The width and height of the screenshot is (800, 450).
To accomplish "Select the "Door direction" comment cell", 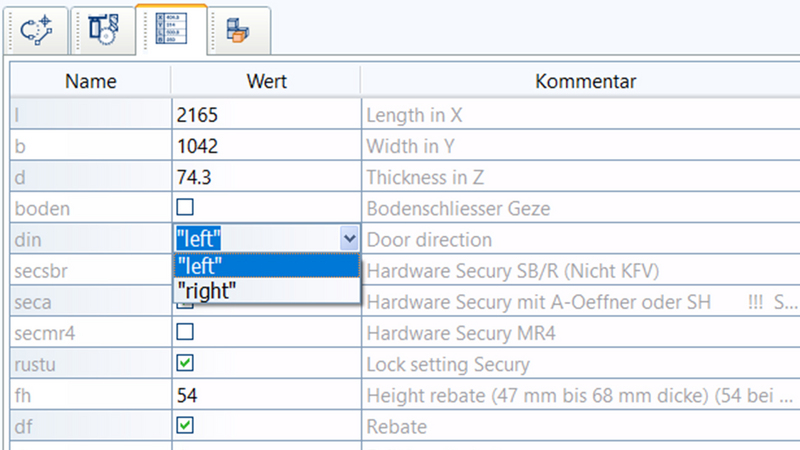I will pyautogui.click(x=580, y=239).
